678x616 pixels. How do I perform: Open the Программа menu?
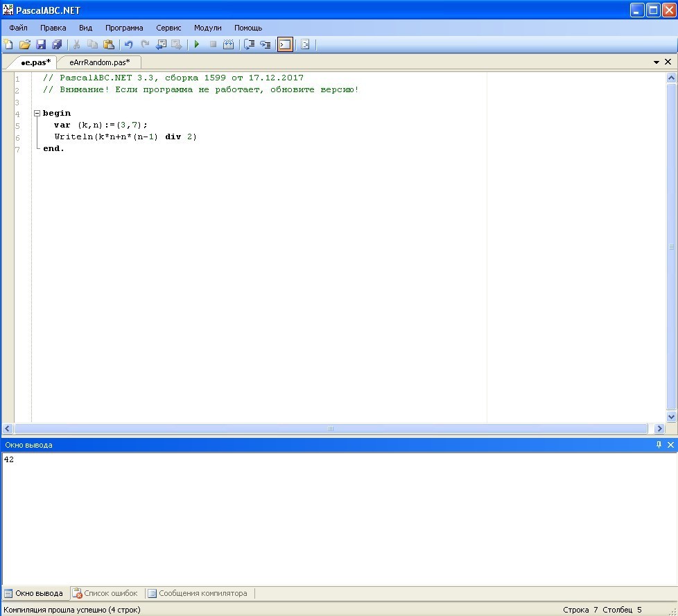pyautogui.click(x=124, y=28)
